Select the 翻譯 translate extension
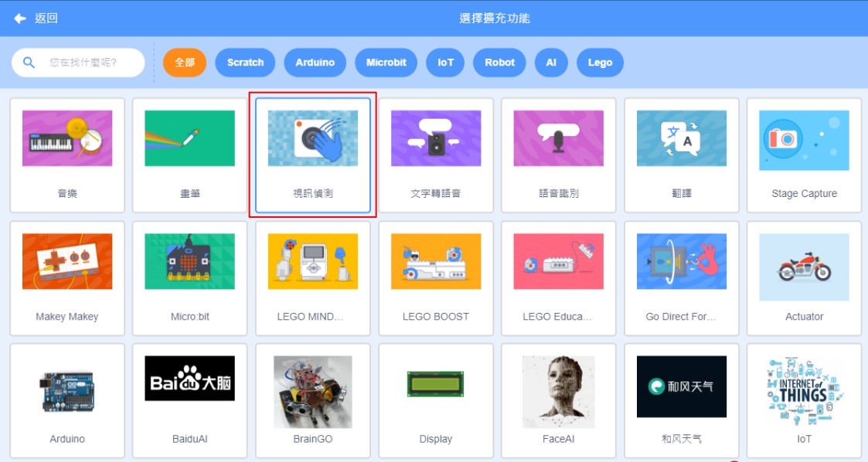 tap(681, 155)
